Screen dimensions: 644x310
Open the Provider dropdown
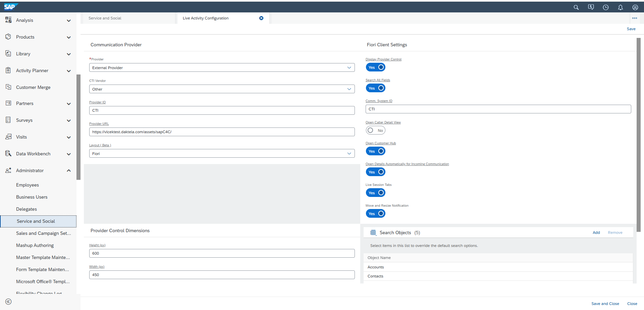pyautogui.click(x=222, y=68)
